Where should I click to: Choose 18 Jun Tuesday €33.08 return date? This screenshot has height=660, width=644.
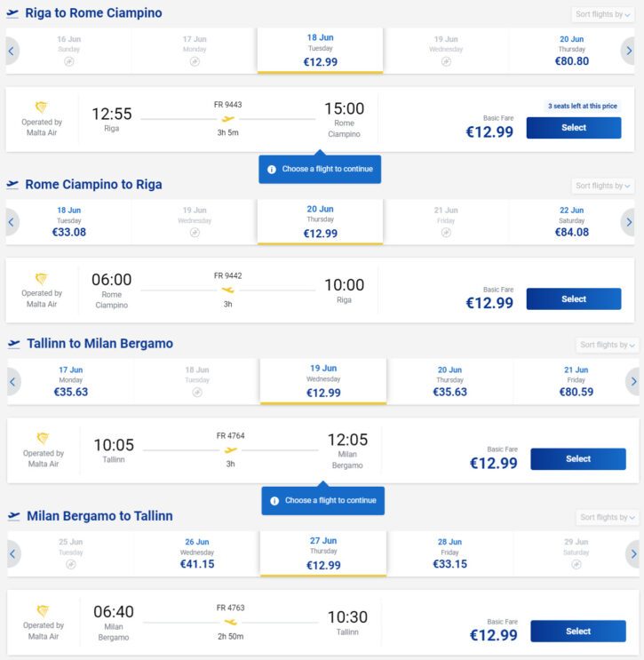(69, 222)
